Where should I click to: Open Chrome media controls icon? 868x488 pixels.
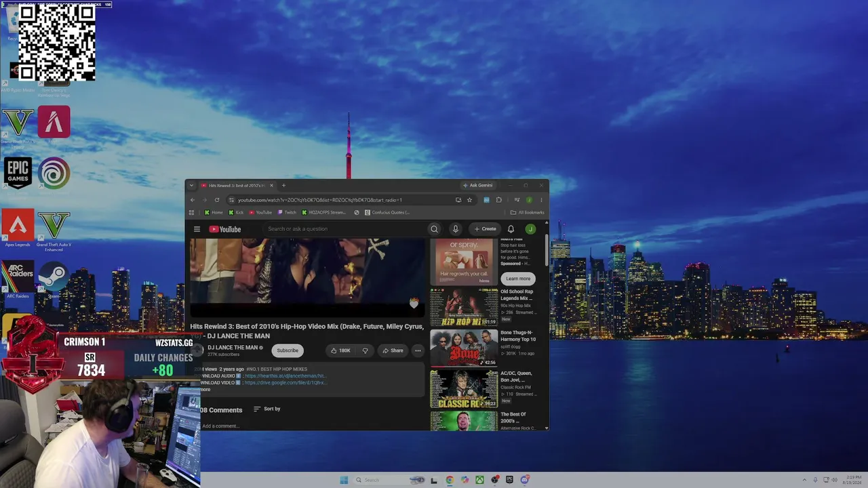pyautogui.click(x=517, y=200)
